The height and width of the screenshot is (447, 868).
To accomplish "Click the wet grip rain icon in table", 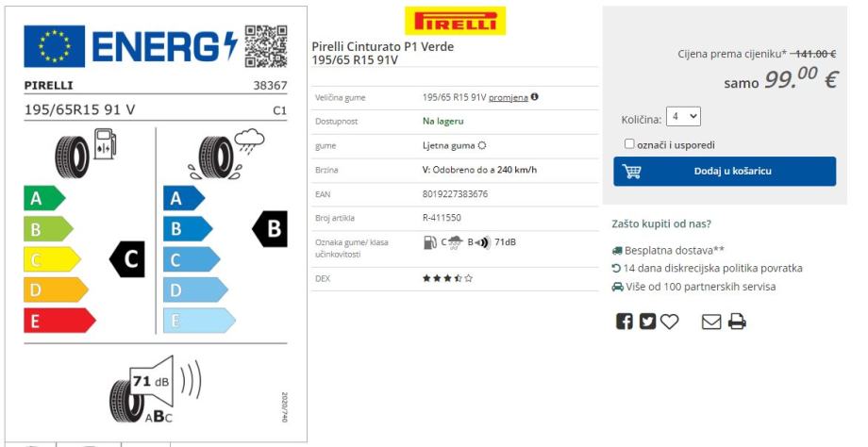I will click(x=454, y=242).
